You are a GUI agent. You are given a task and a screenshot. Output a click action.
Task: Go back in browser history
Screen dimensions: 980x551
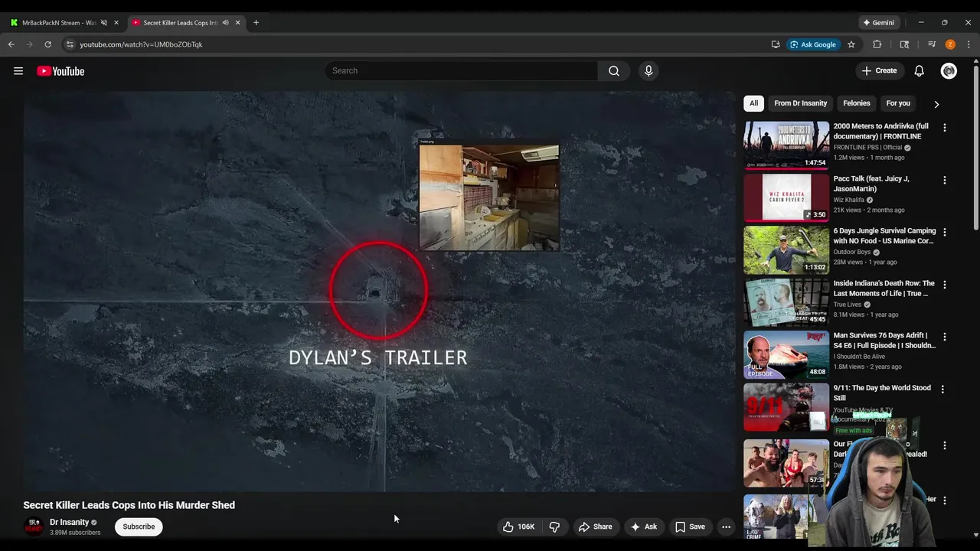[x=11, y=44]
